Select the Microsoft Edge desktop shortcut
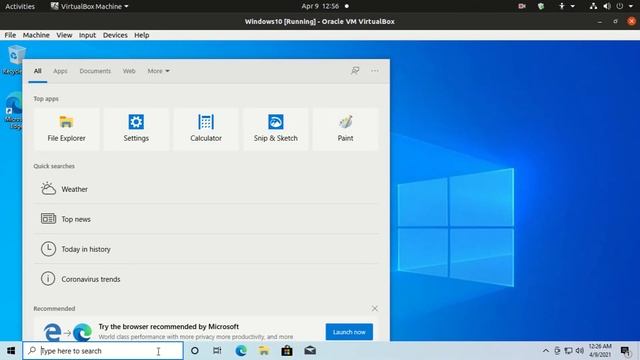Image resolution: width=640 pixels, height=360 pixels. coord(13,111)
